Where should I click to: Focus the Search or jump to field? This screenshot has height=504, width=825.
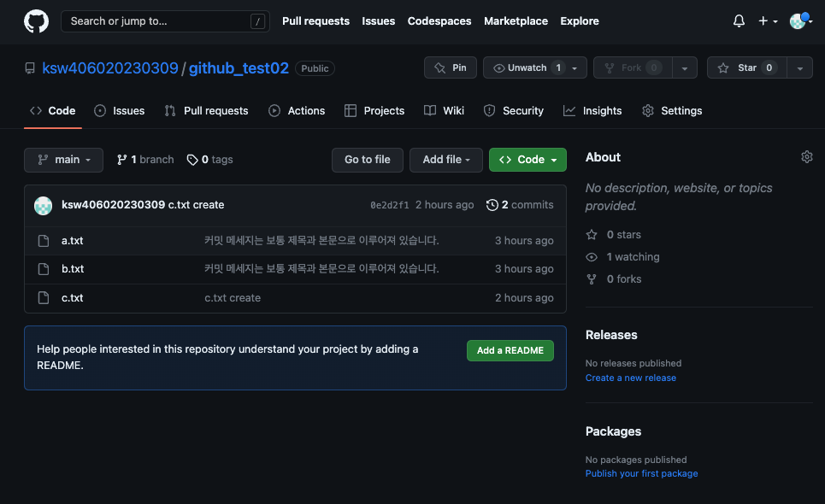(165, 21)
